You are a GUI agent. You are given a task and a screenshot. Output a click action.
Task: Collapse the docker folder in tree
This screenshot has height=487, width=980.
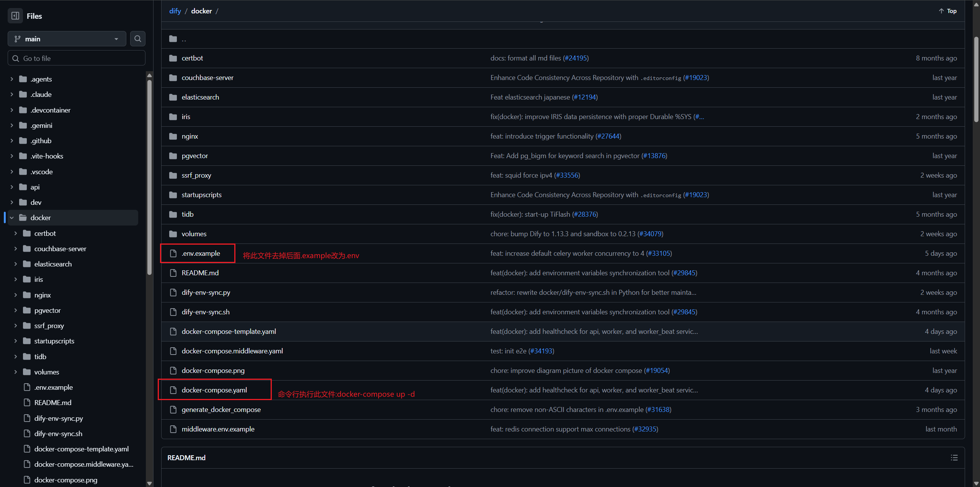pos(12,217)
